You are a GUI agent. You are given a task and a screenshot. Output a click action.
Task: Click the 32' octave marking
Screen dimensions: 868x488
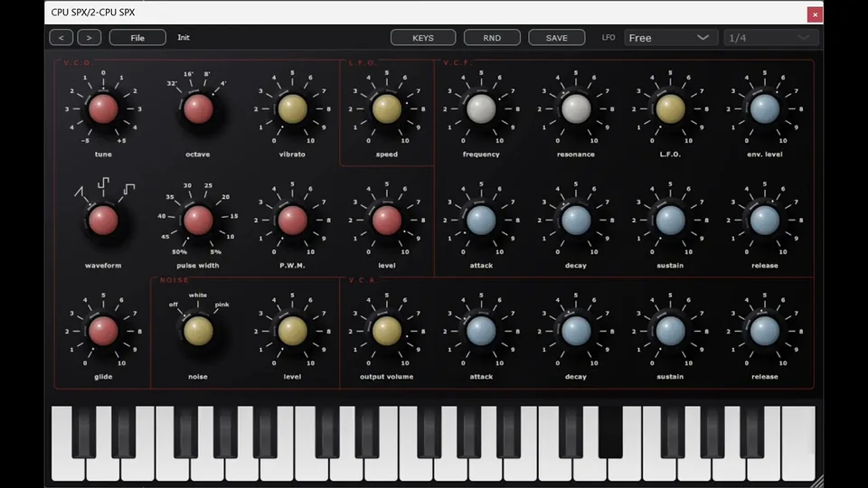[x=172, y=83]
